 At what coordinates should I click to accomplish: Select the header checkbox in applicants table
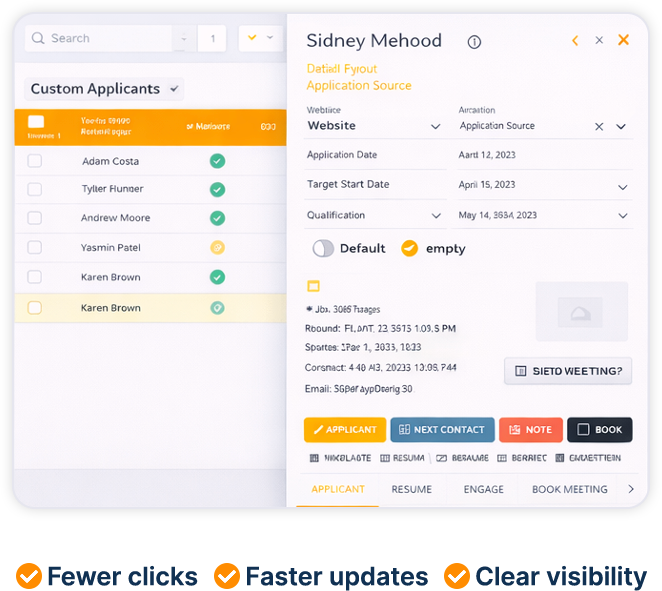click(x=36, y=122)
